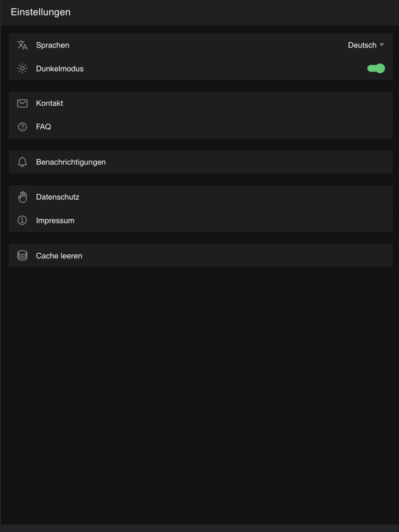
Task: Click the hand icon for Datenschutz
Action: point(22,197)
